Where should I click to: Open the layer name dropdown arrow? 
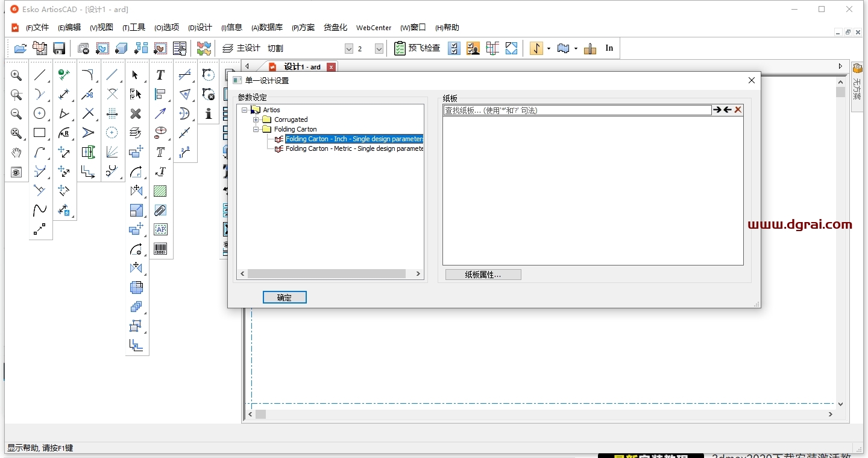pos(348,49)
